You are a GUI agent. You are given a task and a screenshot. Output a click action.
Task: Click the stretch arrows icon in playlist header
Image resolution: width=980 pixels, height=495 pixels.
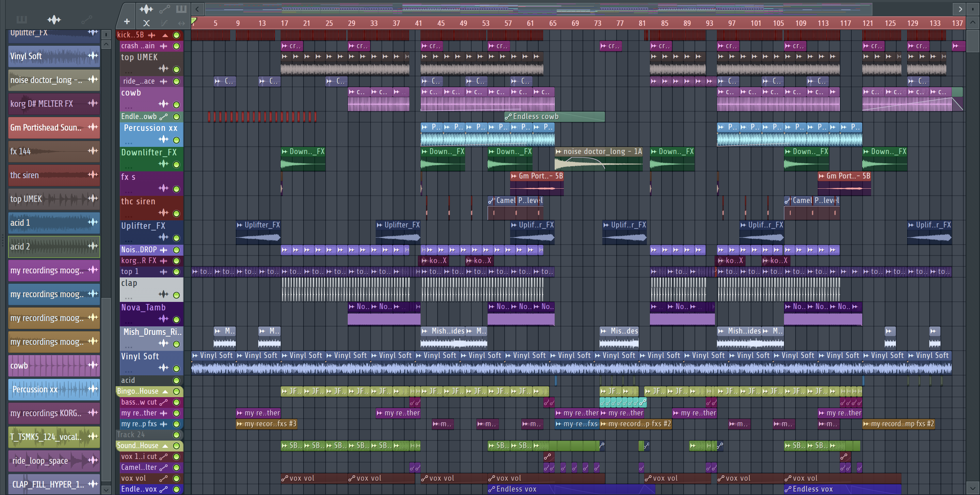click(181, 23)
